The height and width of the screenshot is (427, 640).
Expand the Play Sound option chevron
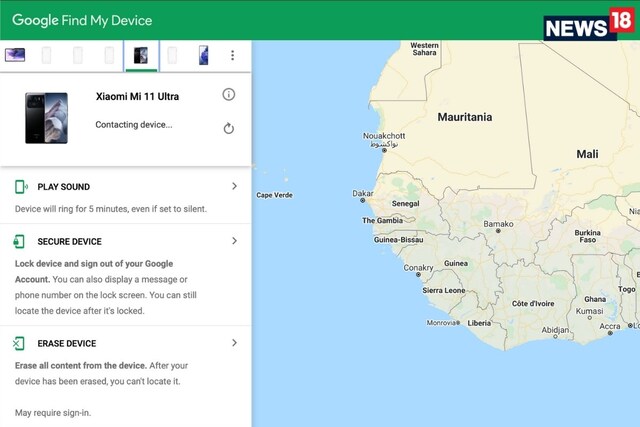click(234, 186)
